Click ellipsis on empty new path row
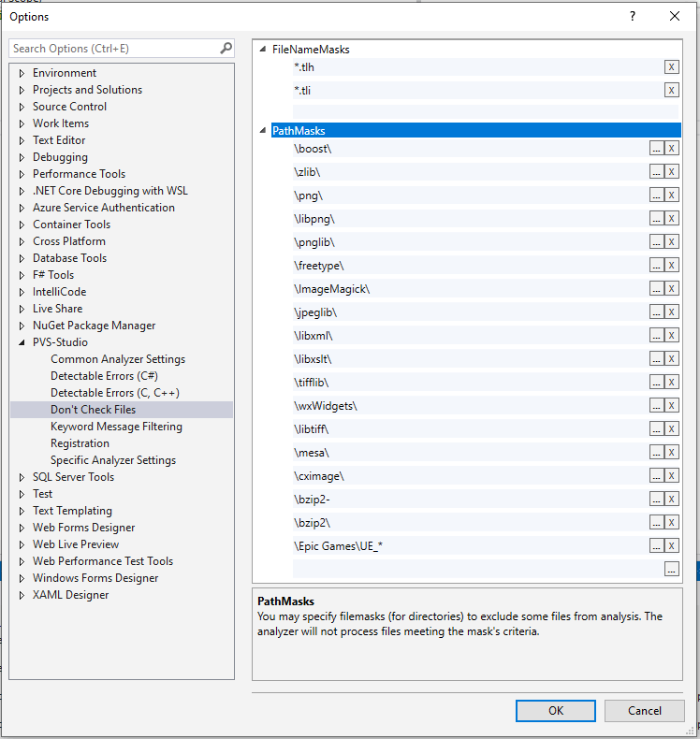Image resolution: width=700 pixels, height=739 pixels. (671, 569)
